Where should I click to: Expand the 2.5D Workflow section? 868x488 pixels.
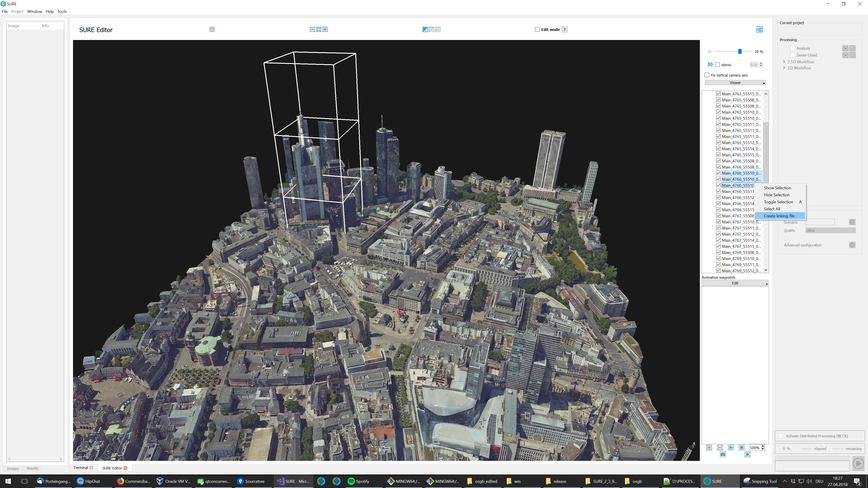(784, 62)
